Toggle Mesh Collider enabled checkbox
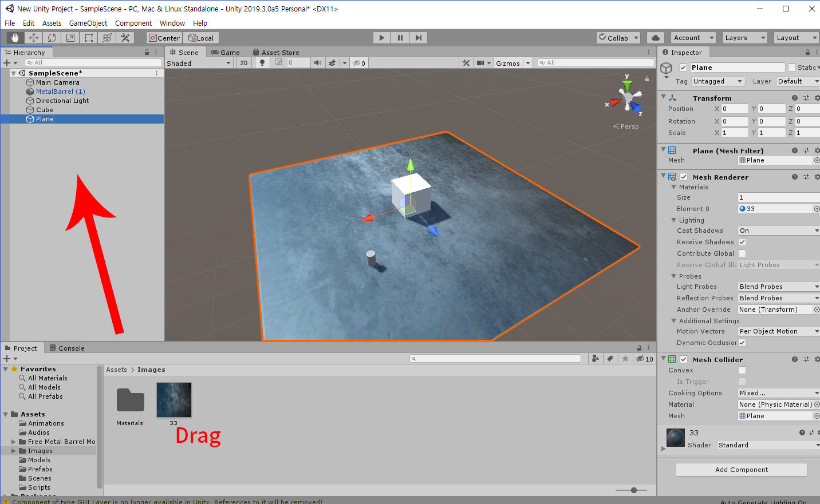The height and width of the screenshot is (504, 820). click(684, 359)
